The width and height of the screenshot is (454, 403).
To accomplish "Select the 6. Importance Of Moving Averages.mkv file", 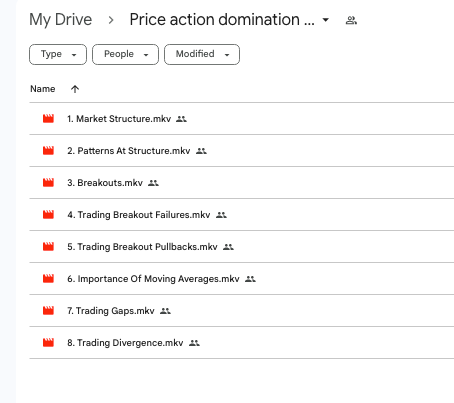I will coord(242,279).
